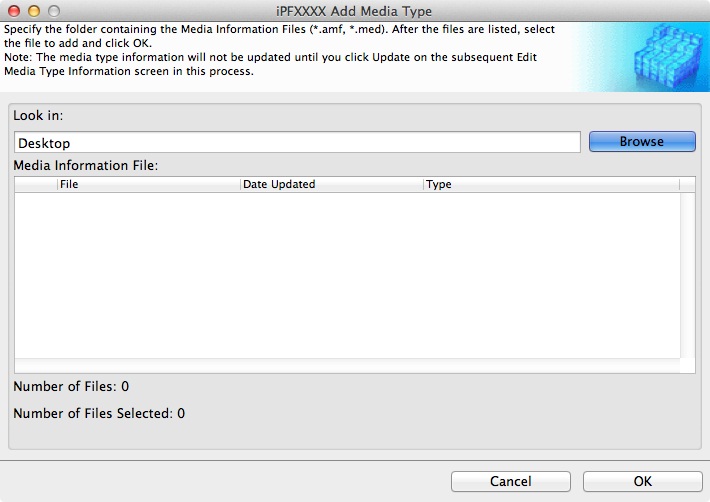Click the header corner above the scrollbar
The width and height of the screenshot is (710, 502).
(687, 184)
